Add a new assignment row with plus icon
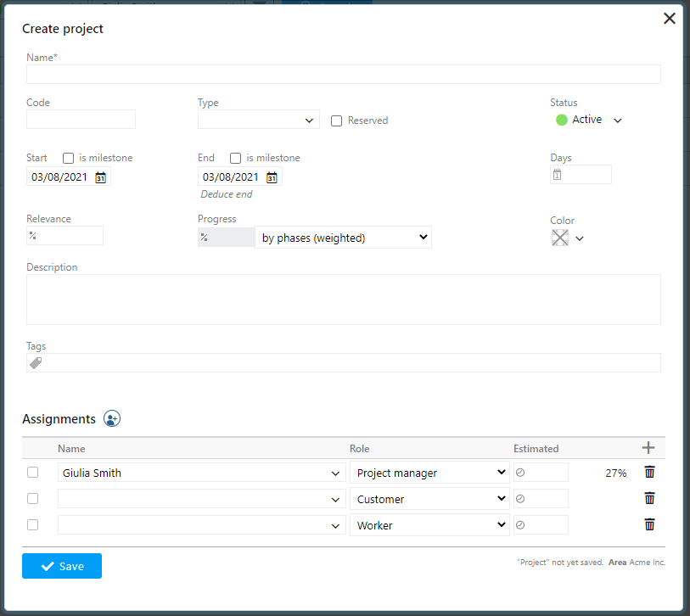 pos(649,448)
